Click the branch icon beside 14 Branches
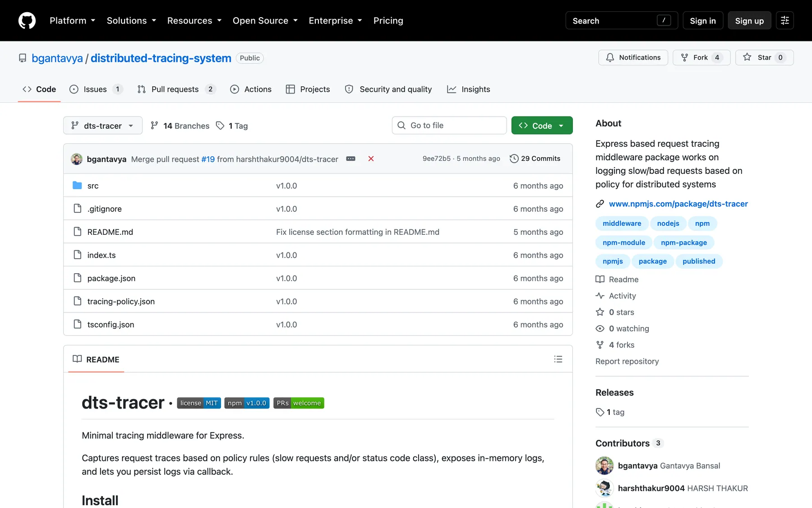This screenshot has width=812, height=508. click(154, 126)
